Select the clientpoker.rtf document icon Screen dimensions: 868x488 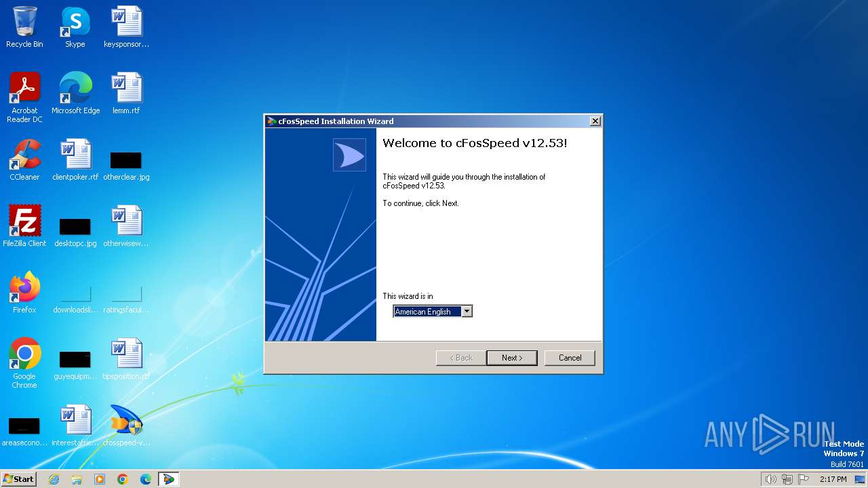click(75, 161)
